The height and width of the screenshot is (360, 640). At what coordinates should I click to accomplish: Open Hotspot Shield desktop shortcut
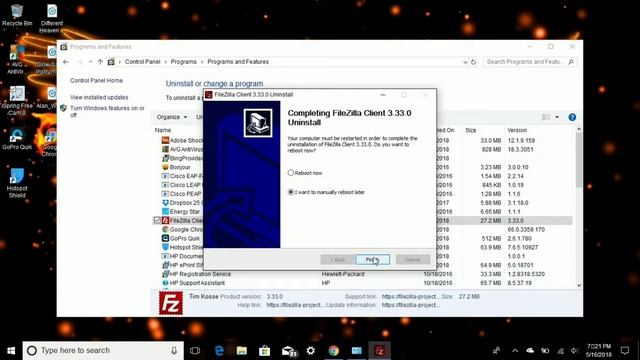17,183
